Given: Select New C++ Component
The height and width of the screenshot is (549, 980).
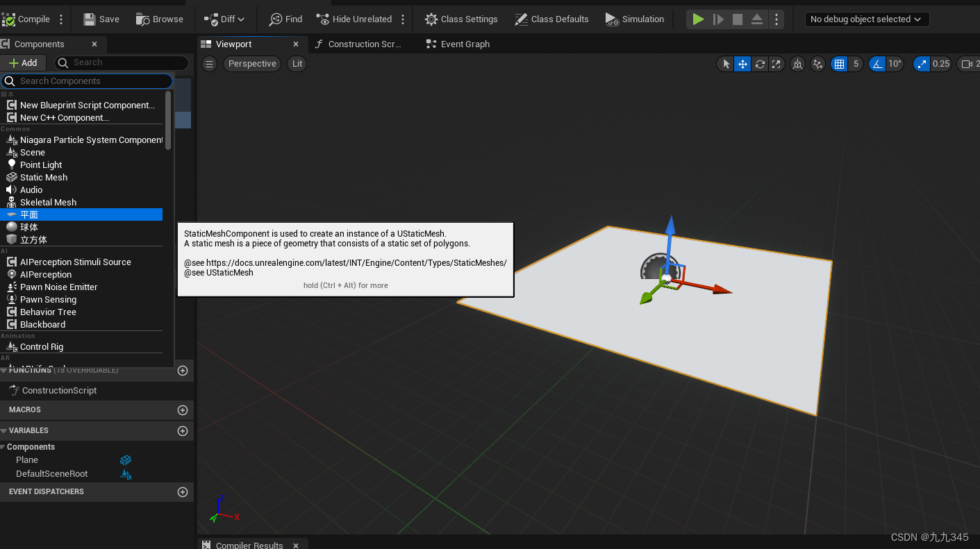Looking at the screenshot, I should point(81,118).
